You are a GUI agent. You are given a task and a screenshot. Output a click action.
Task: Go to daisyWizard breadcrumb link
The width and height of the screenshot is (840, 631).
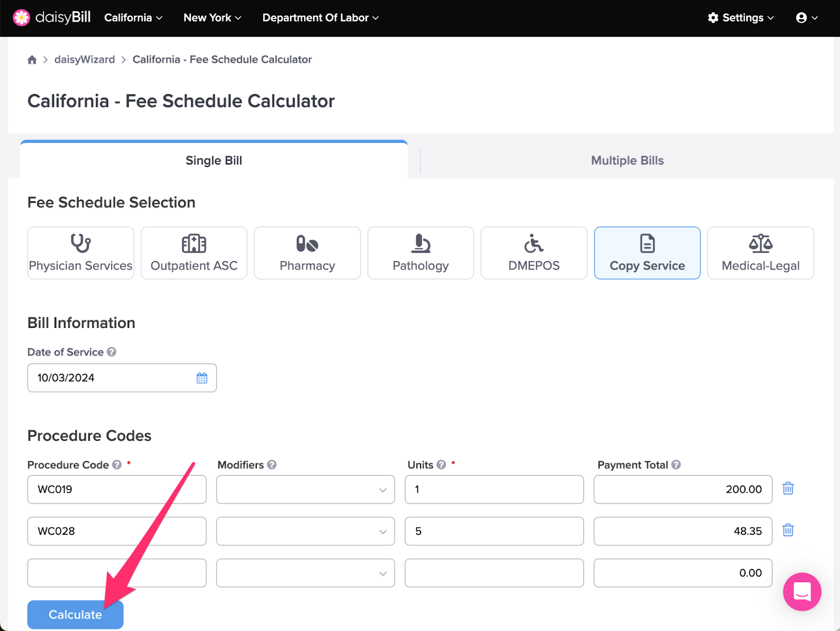tap(85, 60)
